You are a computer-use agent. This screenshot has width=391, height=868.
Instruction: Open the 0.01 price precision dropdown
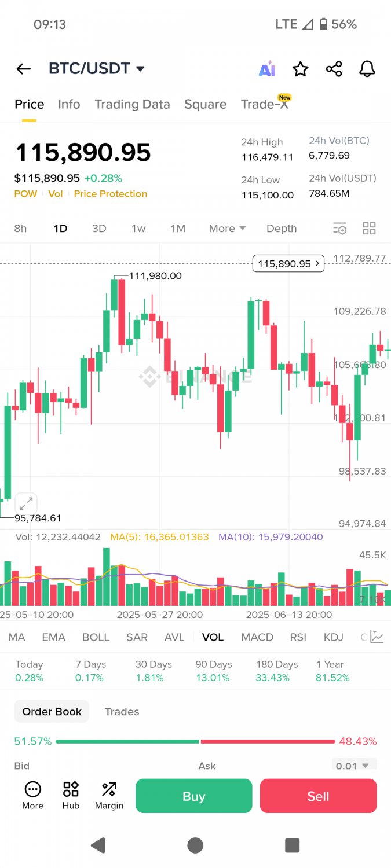pos(354,765)
